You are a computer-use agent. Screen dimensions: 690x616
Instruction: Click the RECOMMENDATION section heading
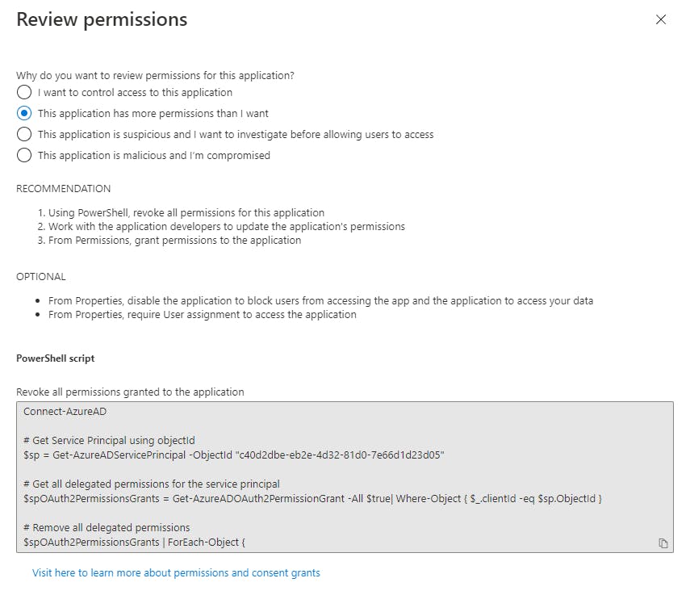64,189
